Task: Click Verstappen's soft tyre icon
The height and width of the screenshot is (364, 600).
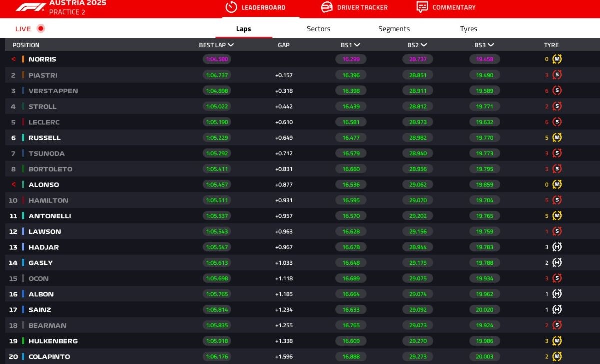Action: point(557,91)
